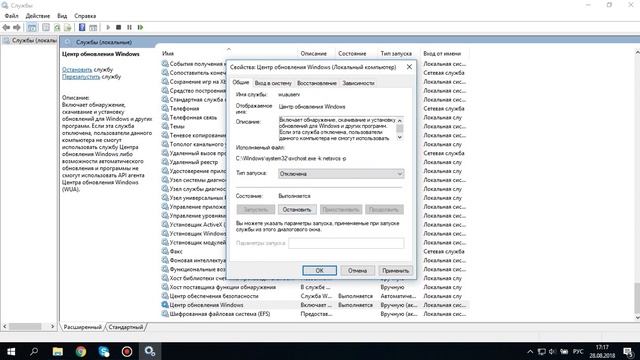Switch to the Зависимости tab
The height and width of the screenshot is (360, 640).
(358, 83)
